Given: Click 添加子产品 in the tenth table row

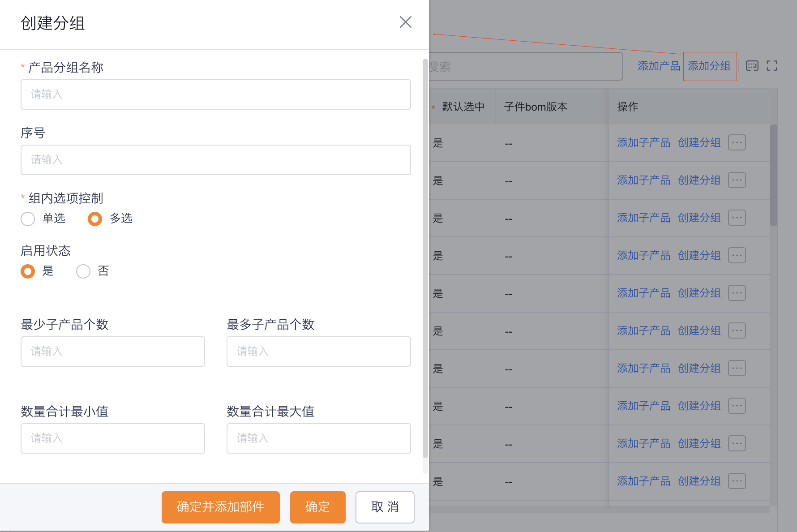Looking at the screenshot, I should [x=643, y=481].
